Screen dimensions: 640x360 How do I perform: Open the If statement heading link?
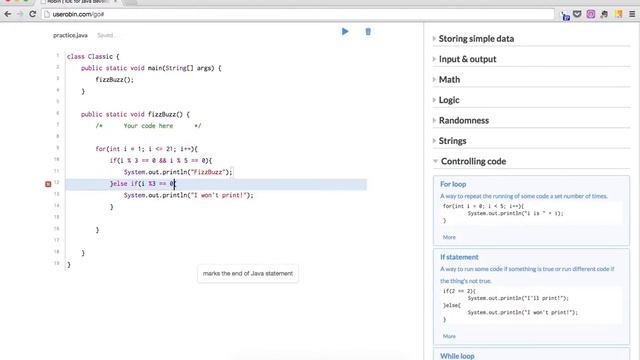[x=459, y=257]
